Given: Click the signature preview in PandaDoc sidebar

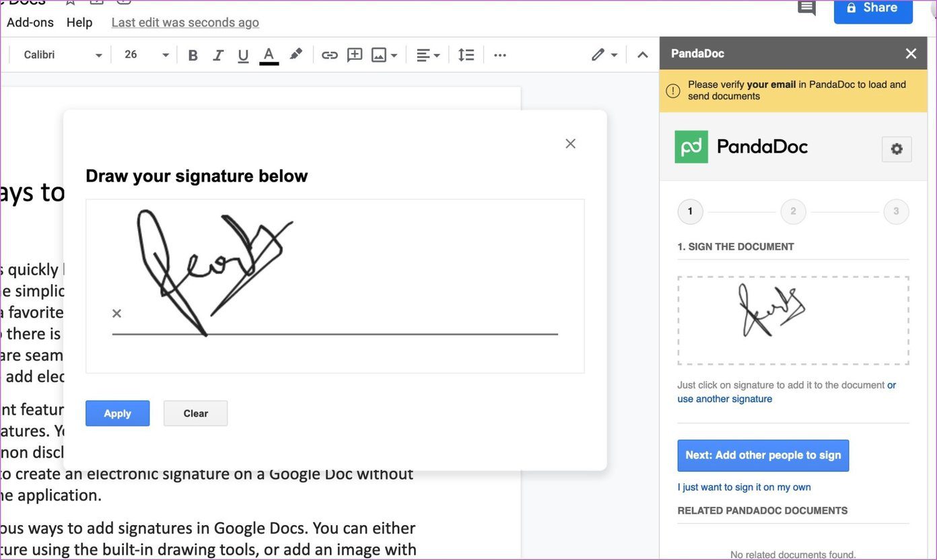Looking at the screenshot, I should (x=793, y=320).
